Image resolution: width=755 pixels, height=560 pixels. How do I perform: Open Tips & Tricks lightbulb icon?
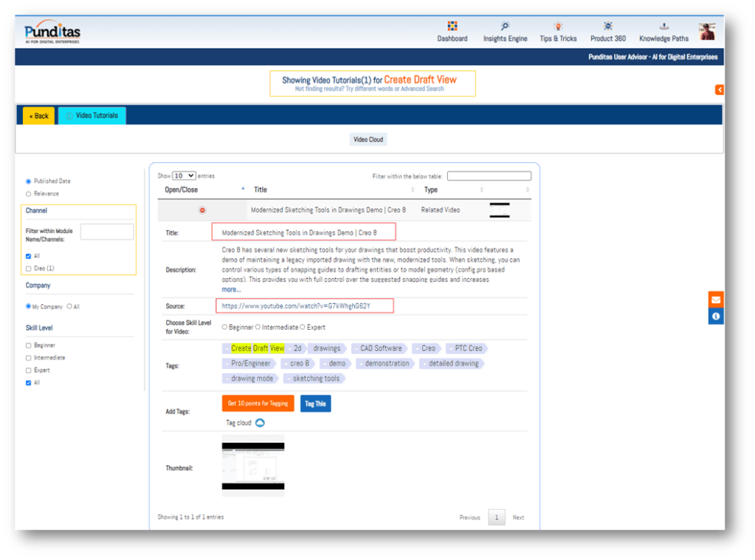pyautogui.click(x=558, y=27)
